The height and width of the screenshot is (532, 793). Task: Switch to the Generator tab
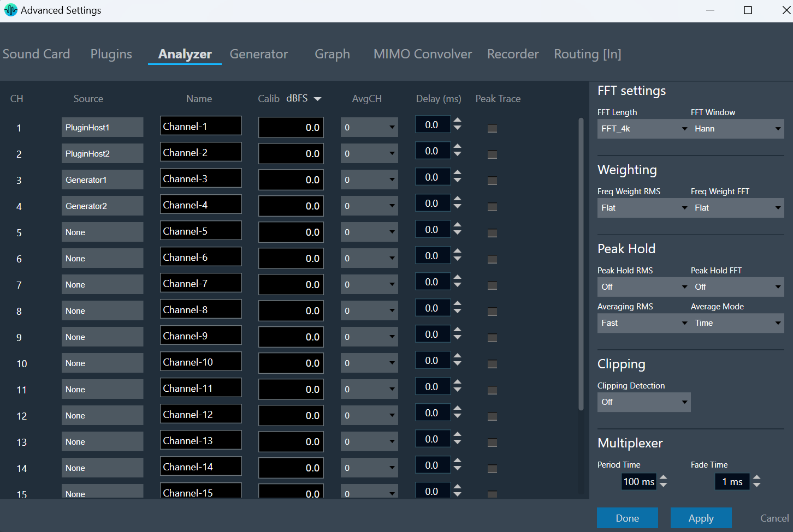tap(259, 54)
